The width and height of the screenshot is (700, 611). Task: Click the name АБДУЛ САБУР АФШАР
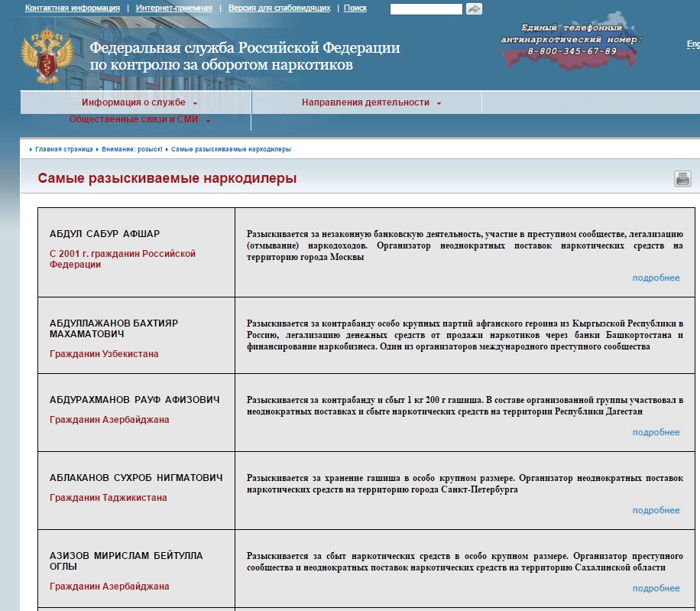pos(105,233)
